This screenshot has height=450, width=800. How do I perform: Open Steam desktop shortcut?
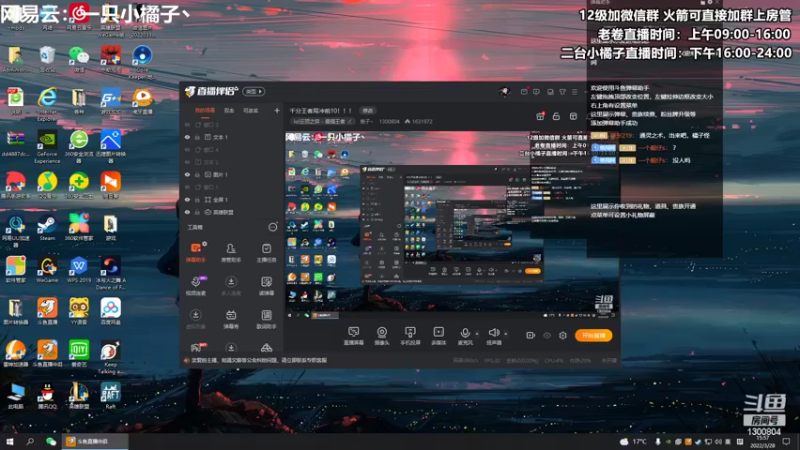[47, 228]
